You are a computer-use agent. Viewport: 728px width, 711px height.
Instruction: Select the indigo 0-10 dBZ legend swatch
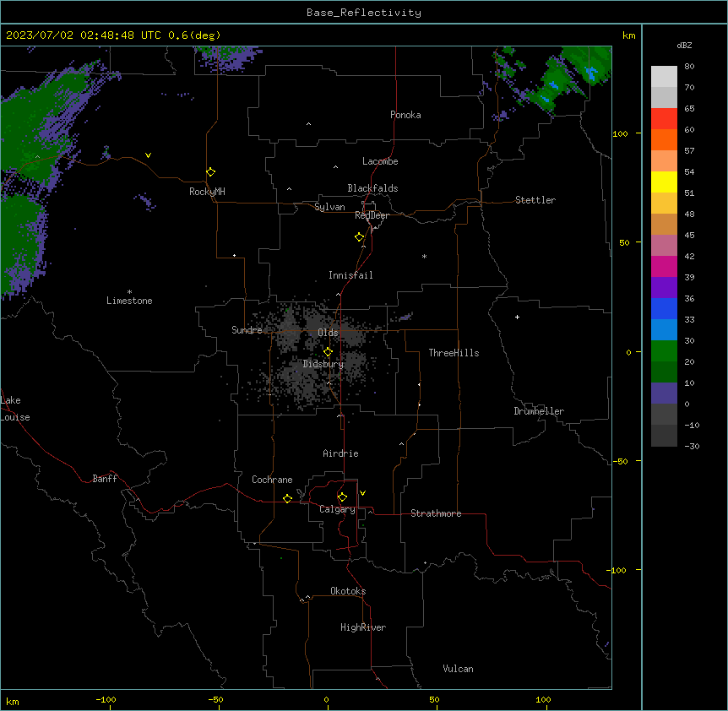point(664,393)
